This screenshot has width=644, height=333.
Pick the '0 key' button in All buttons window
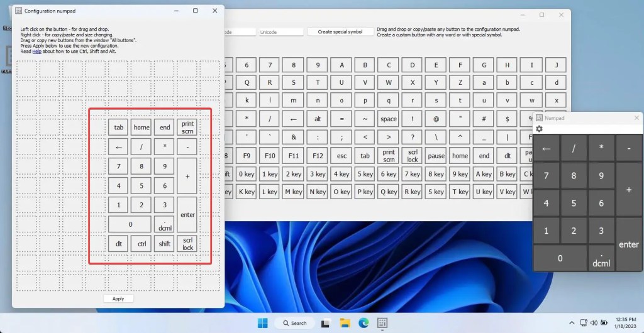click(x=247, y=174)
